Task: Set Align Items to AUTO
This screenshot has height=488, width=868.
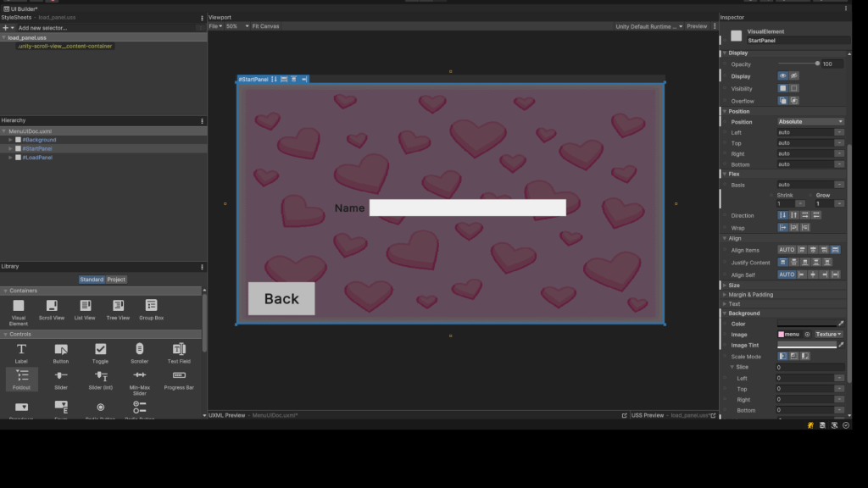Action: tap(787, 250)
